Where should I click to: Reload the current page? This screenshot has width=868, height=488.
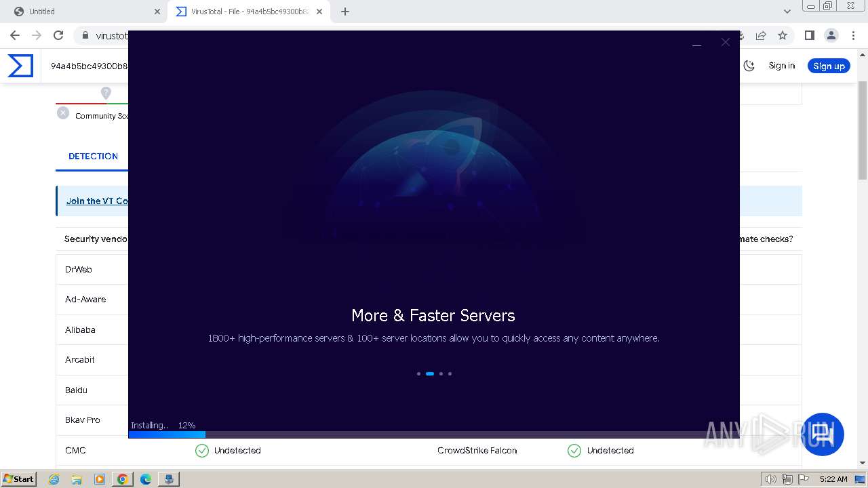click(58, 35)
